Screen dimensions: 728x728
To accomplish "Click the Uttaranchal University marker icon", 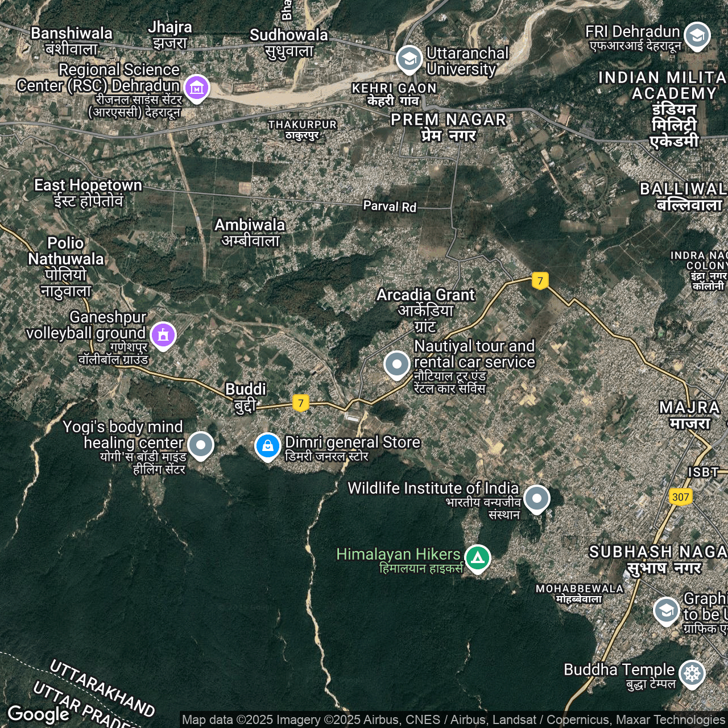I will (409, 59).
